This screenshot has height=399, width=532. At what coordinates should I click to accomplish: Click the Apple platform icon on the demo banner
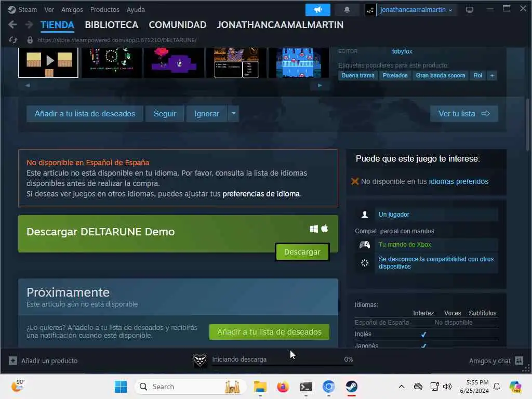tap(325, 229)
